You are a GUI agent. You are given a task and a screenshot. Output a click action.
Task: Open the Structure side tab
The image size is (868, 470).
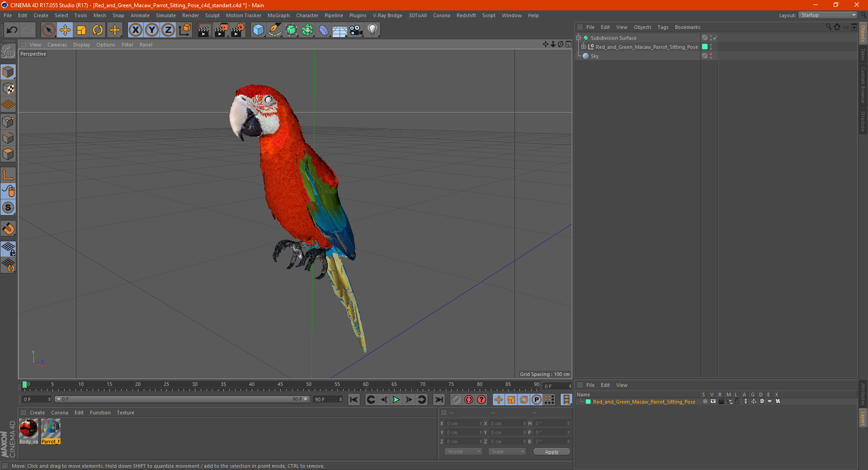(863, 121)
